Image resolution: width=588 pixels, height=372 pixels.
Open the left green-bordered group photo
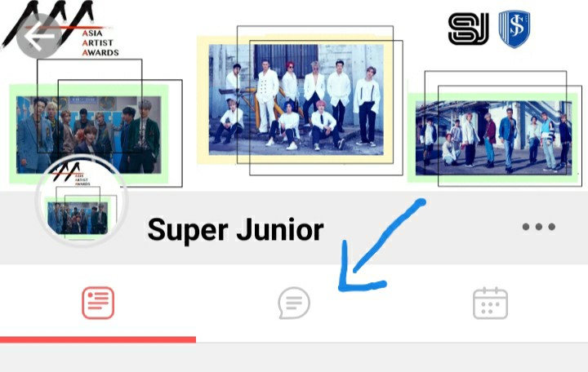tap(89, 134)
